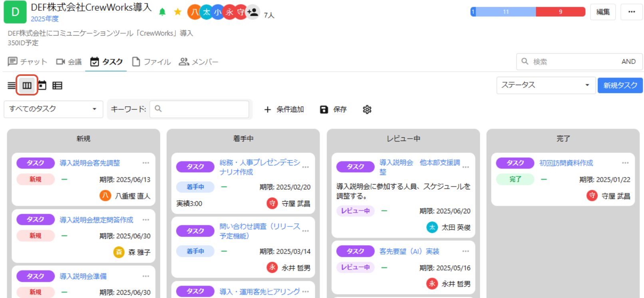Click the 太 member avatar in header
The height and width of the screenshot is (298, 644).
206,12
